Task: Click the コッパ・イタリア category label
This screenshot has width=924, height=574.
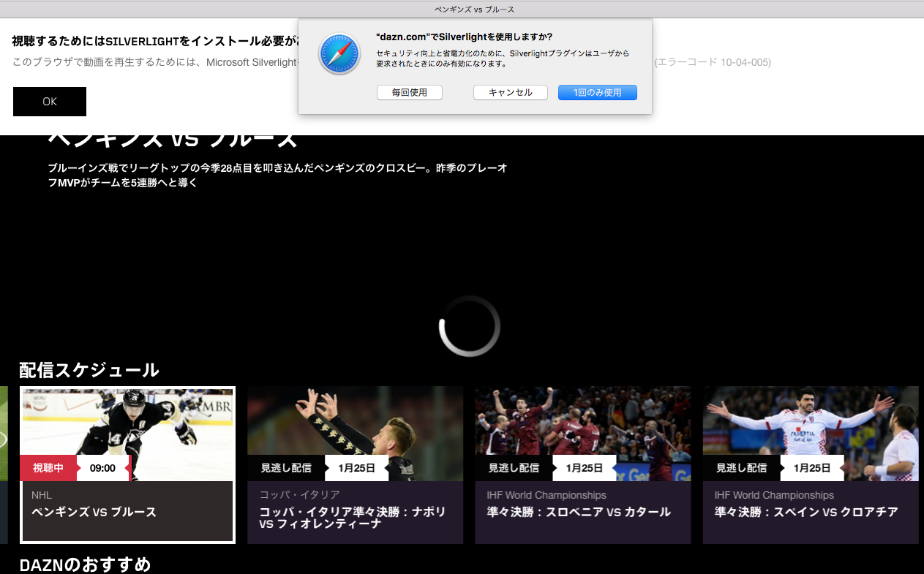Action: (x=300, y=495)
